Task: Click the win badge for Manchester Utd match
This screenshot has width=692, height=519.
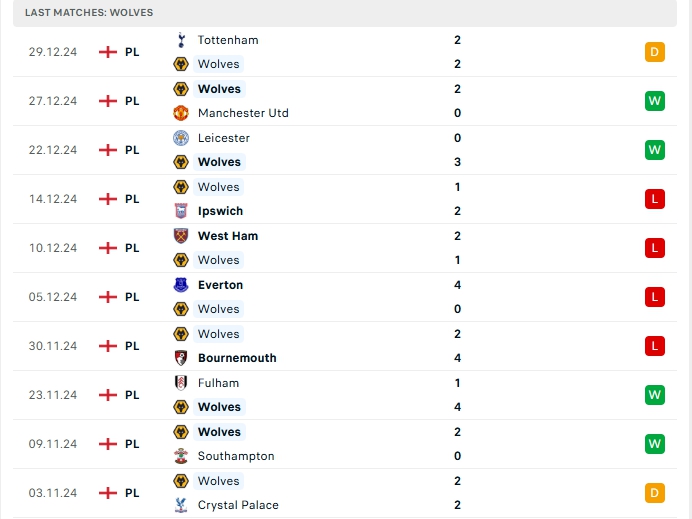Action: coord(655,101)
